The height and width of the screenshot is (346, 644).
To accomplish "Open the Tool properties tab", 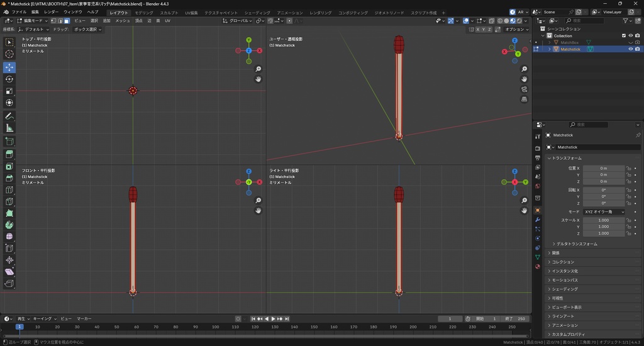I will pyautogui.click(x=538, y=136).
